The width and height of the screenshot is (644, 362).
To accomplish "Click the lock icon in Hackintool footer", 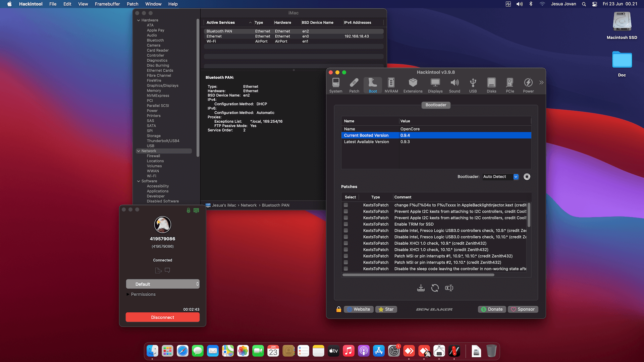I will click(339, 309).
